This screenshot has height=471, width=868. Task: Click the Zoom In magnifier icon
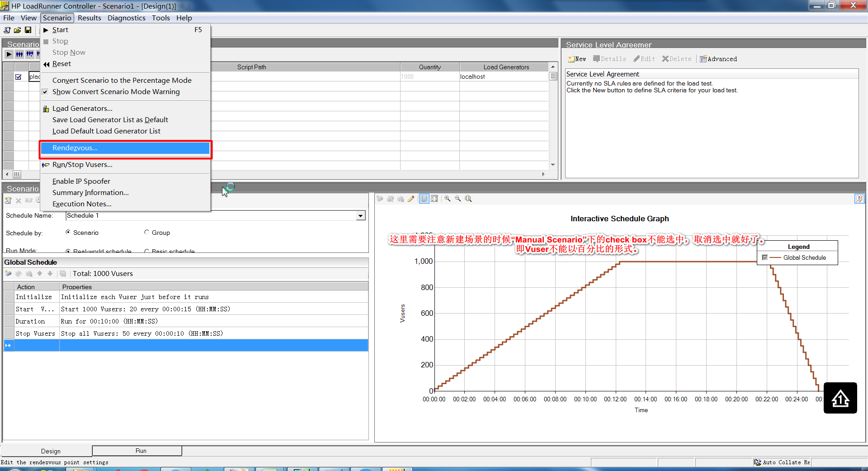click(x=448, y=199)
